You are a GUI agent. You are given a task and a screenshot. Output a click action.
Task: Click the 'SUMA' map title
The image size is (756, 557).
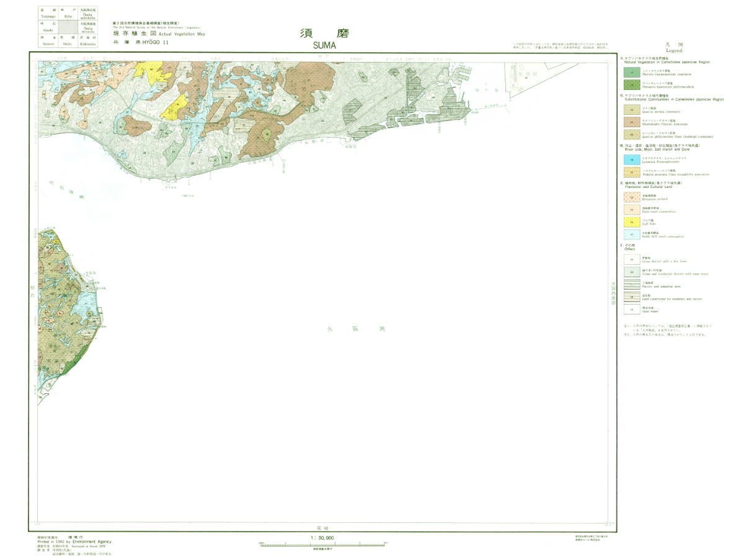[x=326, y=45]
